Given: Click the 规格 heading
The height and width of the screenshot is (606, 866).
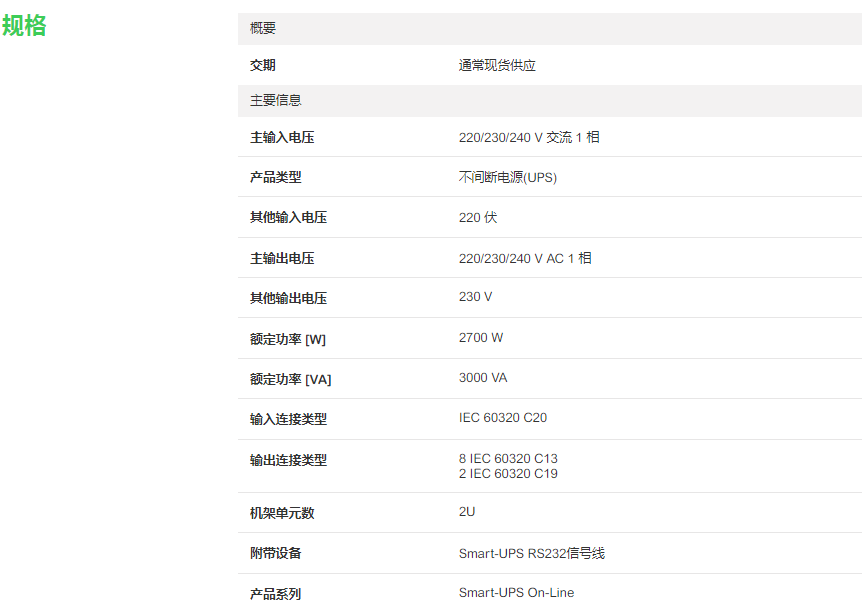Looking at the screenshot, I should click(x=25, y=26).
